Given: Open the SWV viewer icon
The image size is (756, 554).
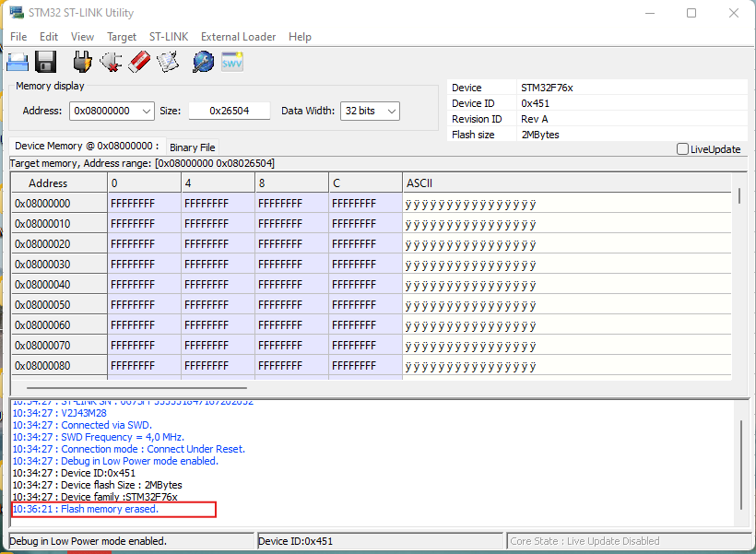Looking at the screenshot, I should 231,63.
